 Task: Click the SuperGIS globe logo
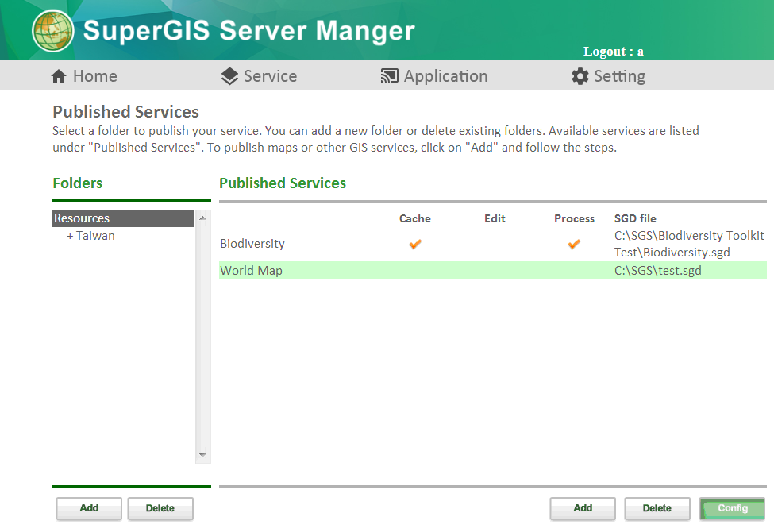pos(53,31)
